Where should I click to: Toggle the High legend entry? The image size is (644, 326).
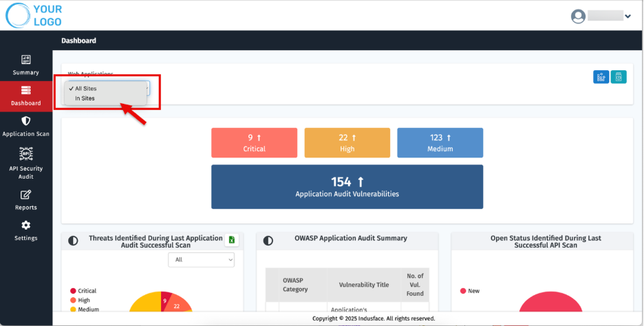click(x=80, y=300)
